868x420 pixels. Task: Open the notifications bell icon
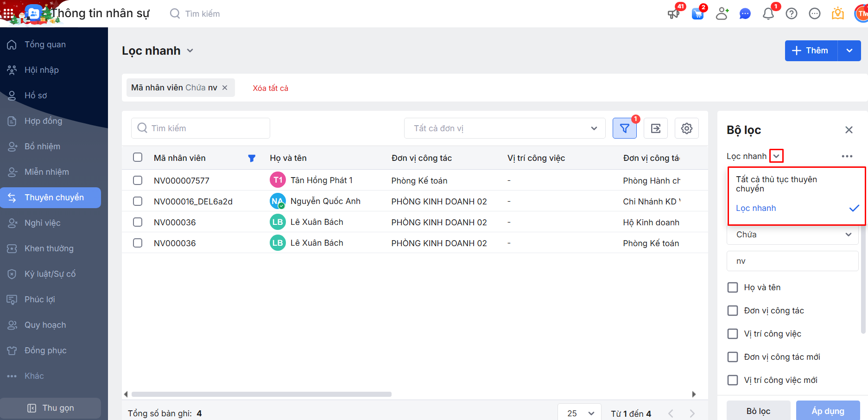point(768,14)
